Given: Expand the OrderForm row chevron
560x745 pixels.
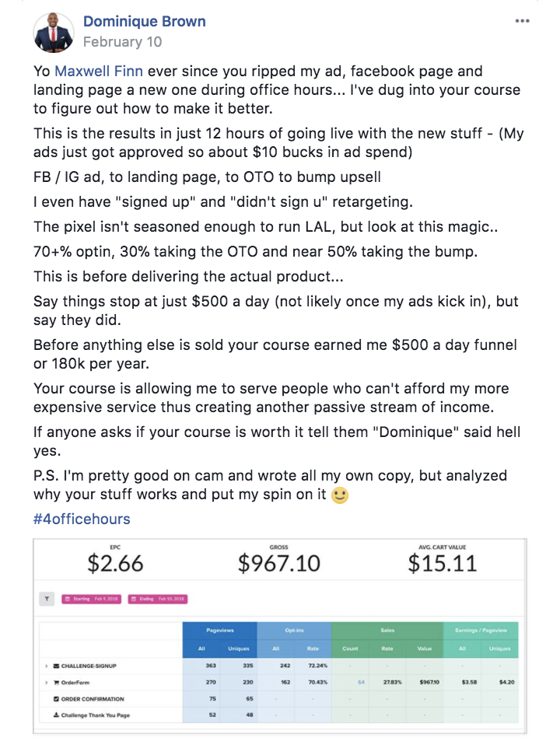Looking at the screenshot, I should 46,683.
